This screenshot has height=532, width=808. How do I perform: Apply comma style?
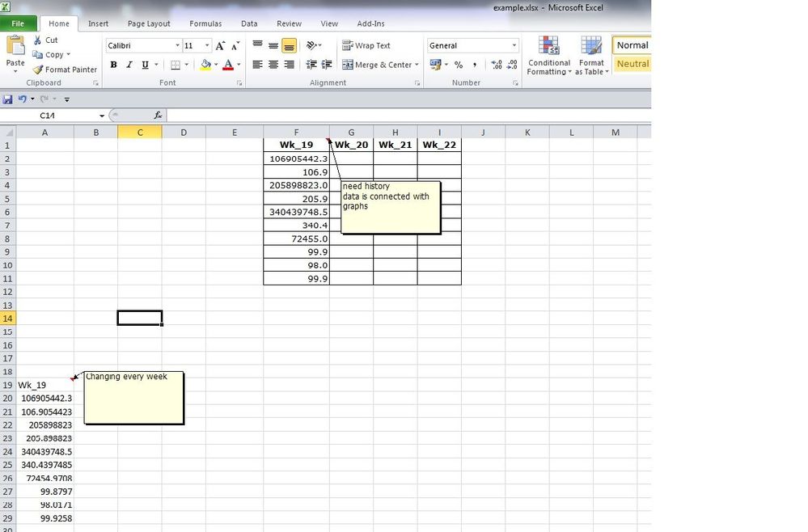pyautogui.click(x=474, y=65)
